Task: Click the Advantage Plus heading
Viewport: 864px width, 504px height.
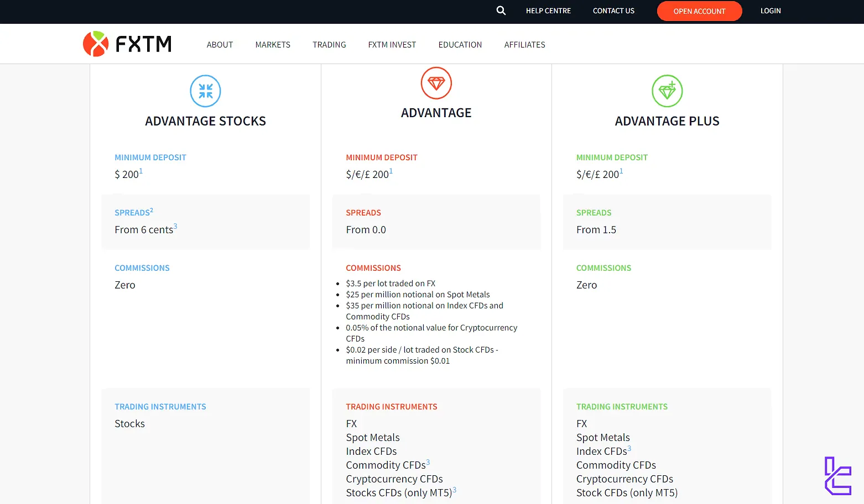Action: pyautogui.click(x=667, y=121)
